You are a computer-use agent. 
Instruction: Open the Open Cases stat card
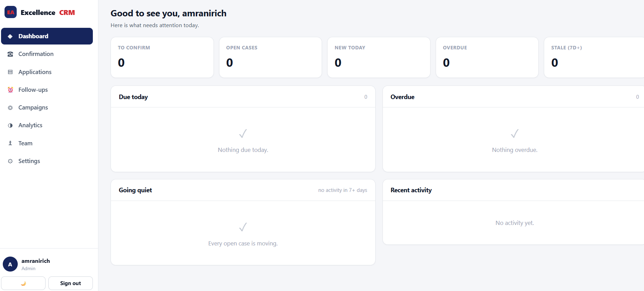coord(271,57)
